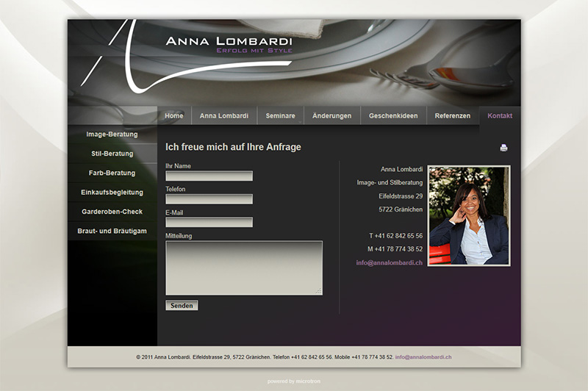The image size is (588, 391).
Task: Select the Kontakt tab
Action: tap(500, 116)
